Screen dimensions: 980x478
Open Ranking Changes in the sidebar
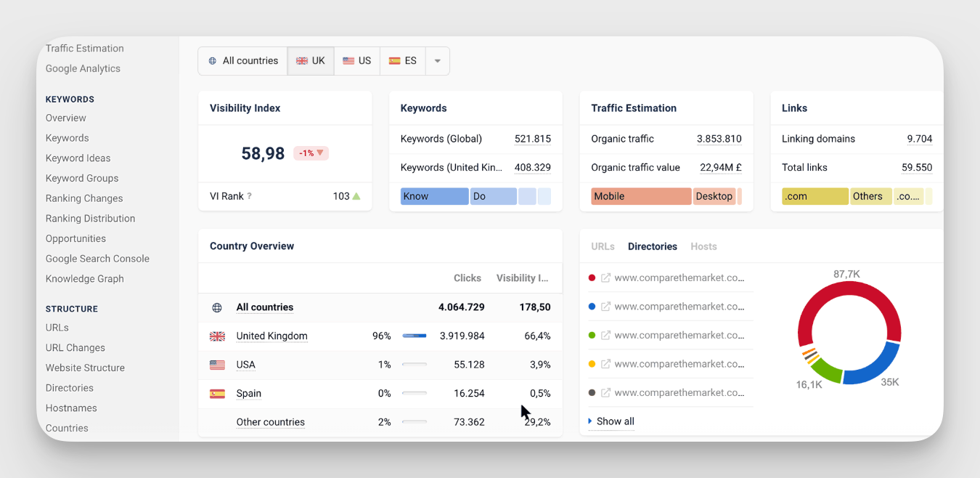(x=84, y=198)
